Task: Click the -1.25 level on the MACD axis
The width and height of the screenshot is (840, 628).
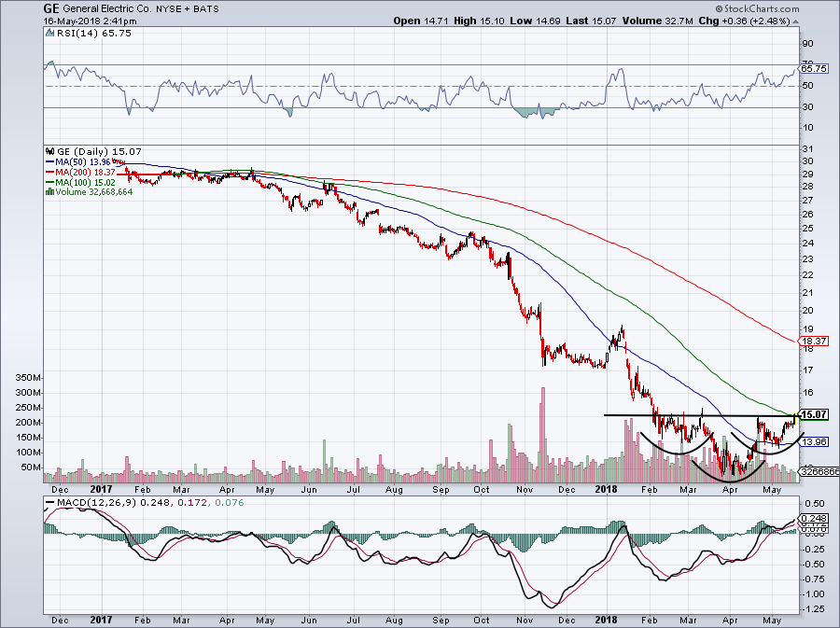Action: 814,609
